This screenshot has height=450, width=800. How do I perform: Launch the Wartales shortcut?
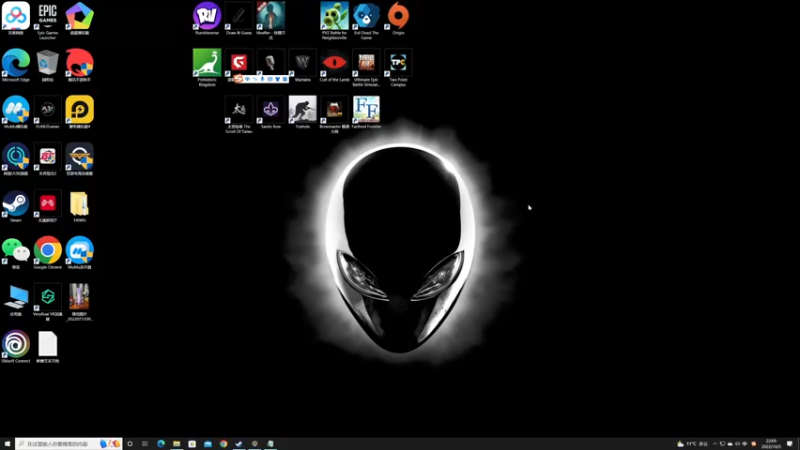coord(303,65)
